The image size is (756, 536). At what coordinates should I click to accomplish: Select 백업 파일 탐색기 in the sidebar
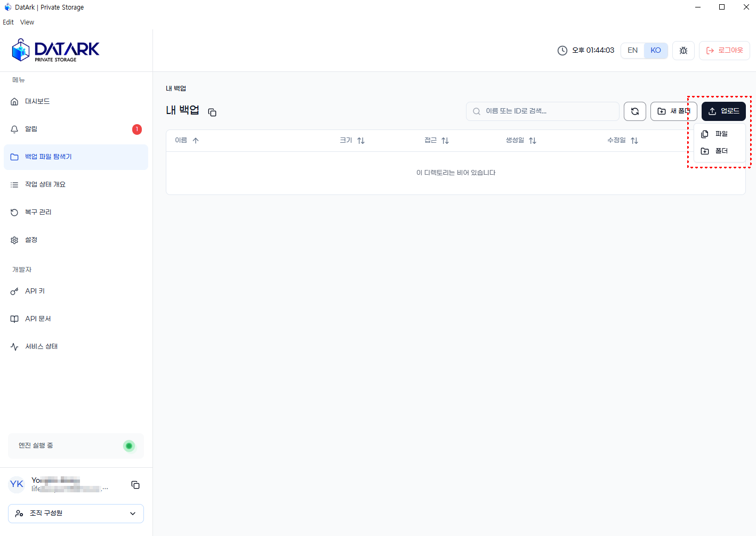click(x=76, y=157)
